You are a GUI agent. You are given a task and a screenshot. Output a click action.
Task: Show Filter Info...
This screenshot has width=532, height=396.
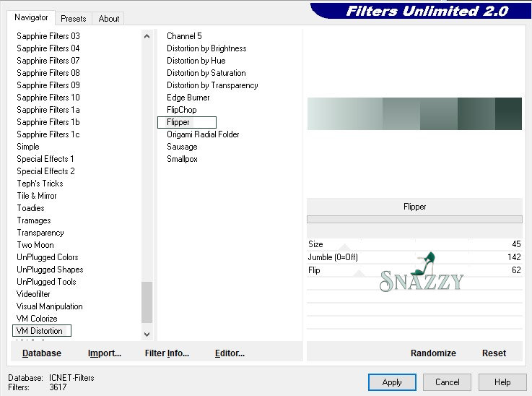167,353
